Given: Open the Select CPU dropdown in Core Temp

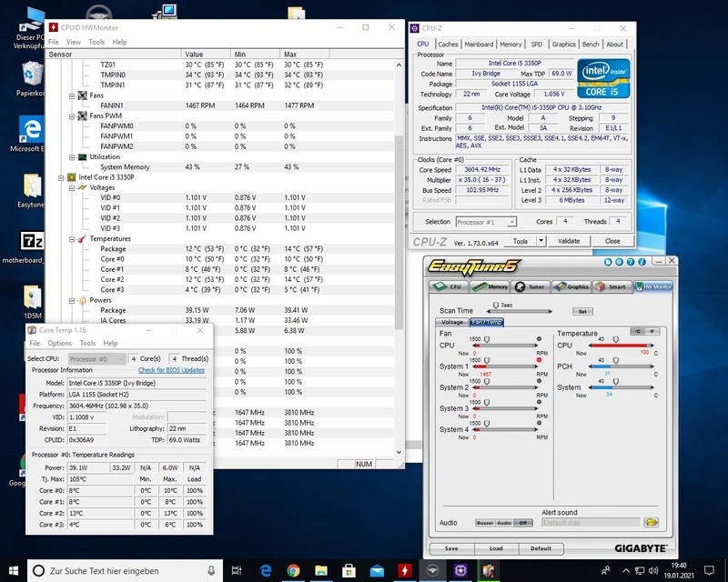Looking at the screenshot, I should 96,359.
